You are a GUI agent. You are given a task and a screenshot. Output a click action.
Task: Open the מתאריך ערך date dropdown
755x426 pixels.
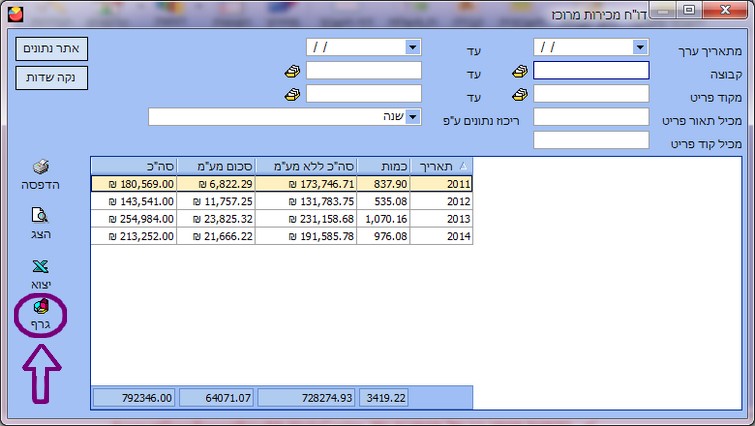tap(640, 47)
